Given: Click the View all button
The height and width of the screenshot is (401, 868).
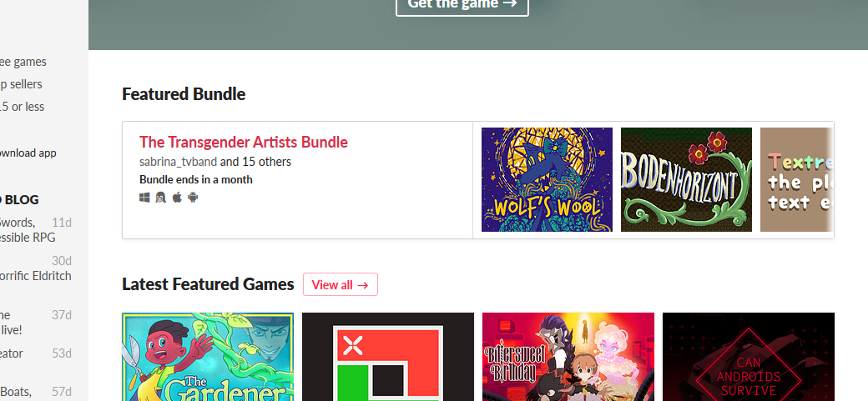Looking at the screenshot, I should 341,284.
